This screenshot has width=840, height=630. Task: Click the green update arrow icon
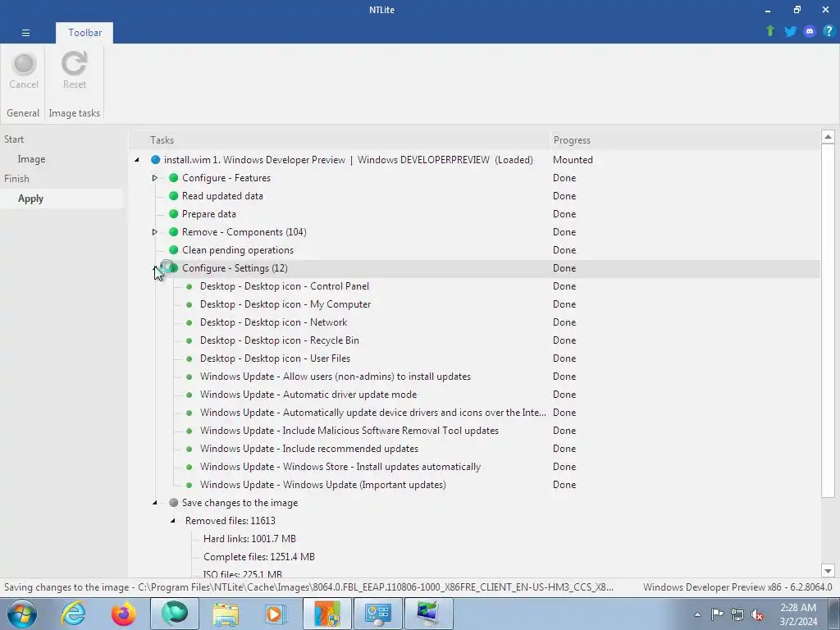click(770, 31)
